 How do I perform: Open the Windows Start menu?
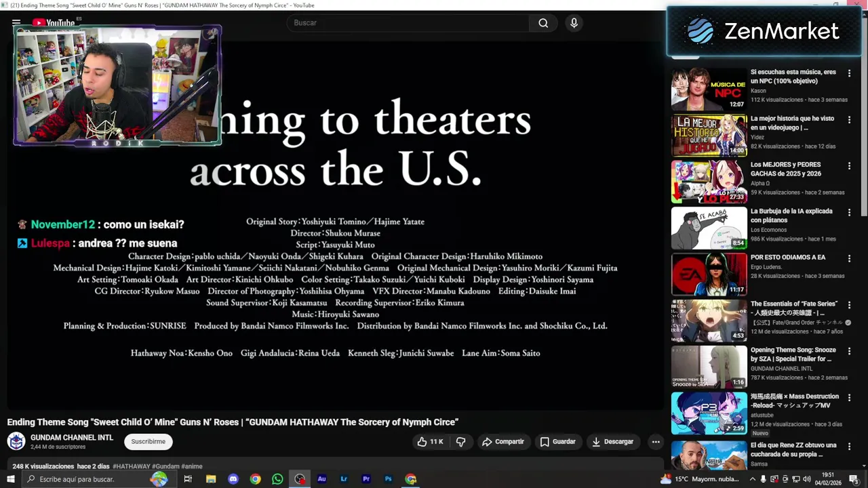click(11, 479)
